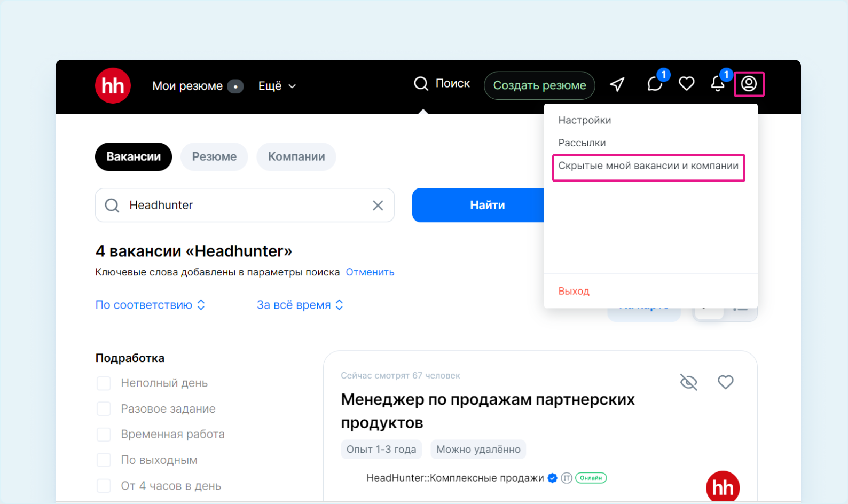848x504 pixels.
Task: Switch to the Резюме tab
Action: [214, 157]
